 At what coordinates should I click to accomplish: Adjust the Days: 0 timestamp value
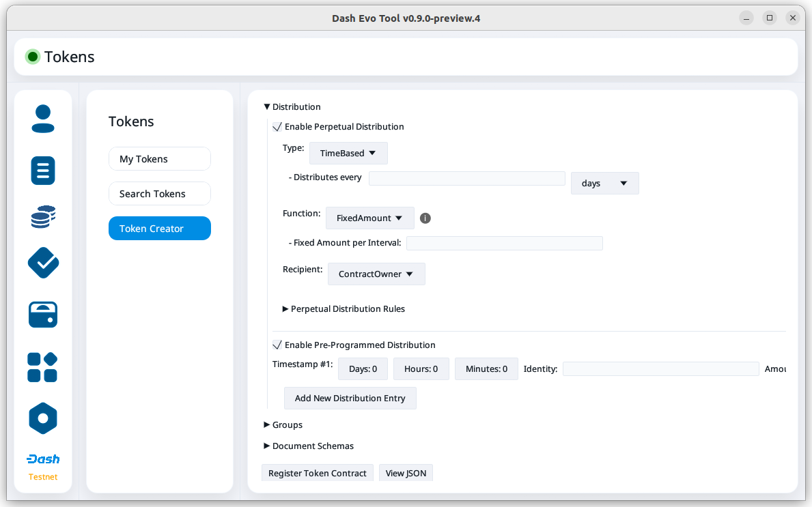pos(363,369)
